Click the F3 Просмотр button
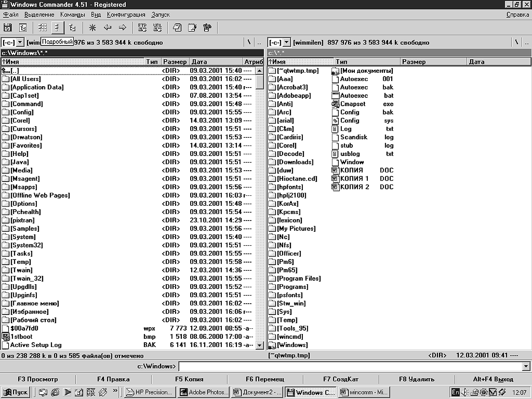Image resolution: width=532 pixels, height=399 pixels. pos(38,379)
